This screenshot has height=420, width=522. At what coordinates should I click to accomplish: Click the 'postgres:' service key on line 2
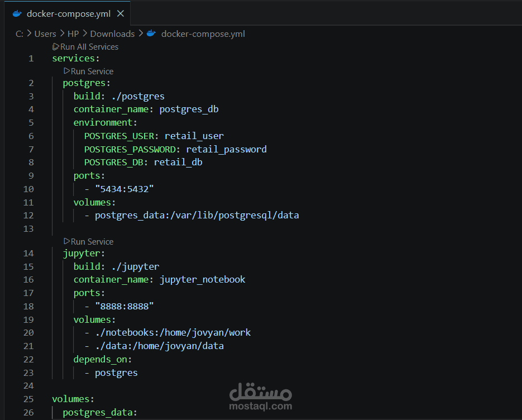[x=87, y=83]
